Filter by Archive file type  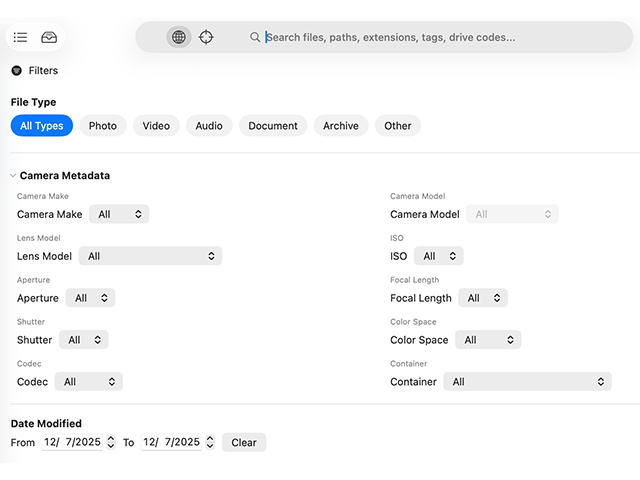(341, 126)
